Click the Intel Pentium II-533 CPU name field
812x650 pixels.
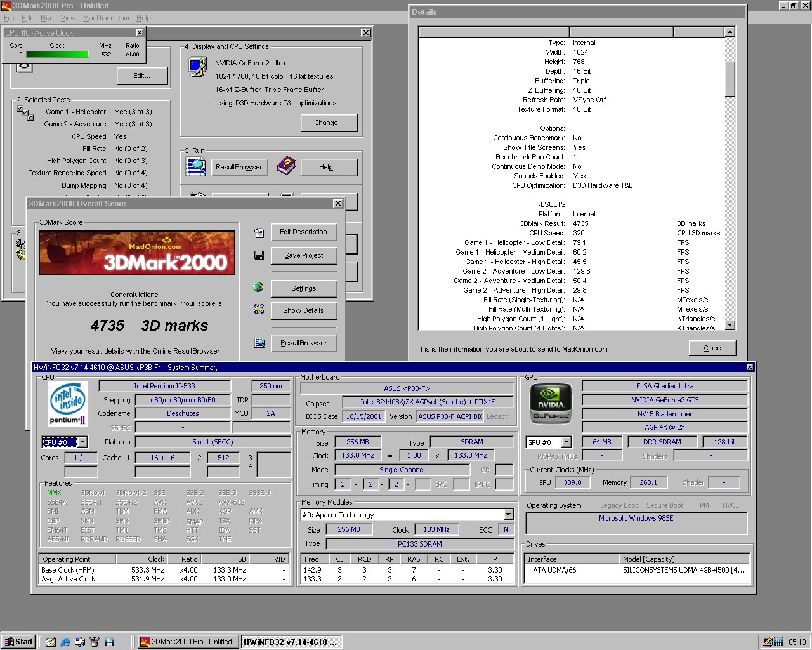tap(164, 386)
